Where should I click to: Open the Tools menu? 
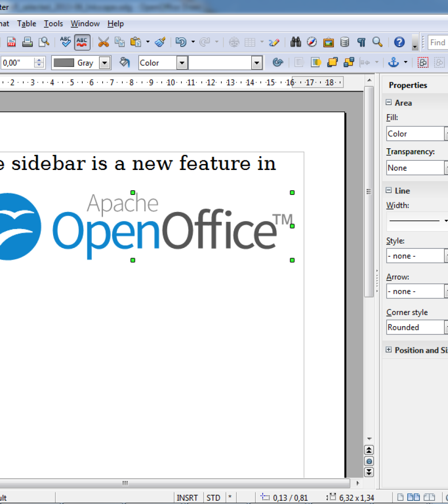click(x=54, y=24)
